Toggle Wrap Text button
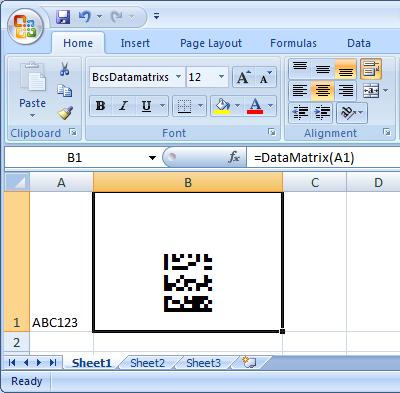The width and height of the screenshot is (400, 393). (371, 69)
